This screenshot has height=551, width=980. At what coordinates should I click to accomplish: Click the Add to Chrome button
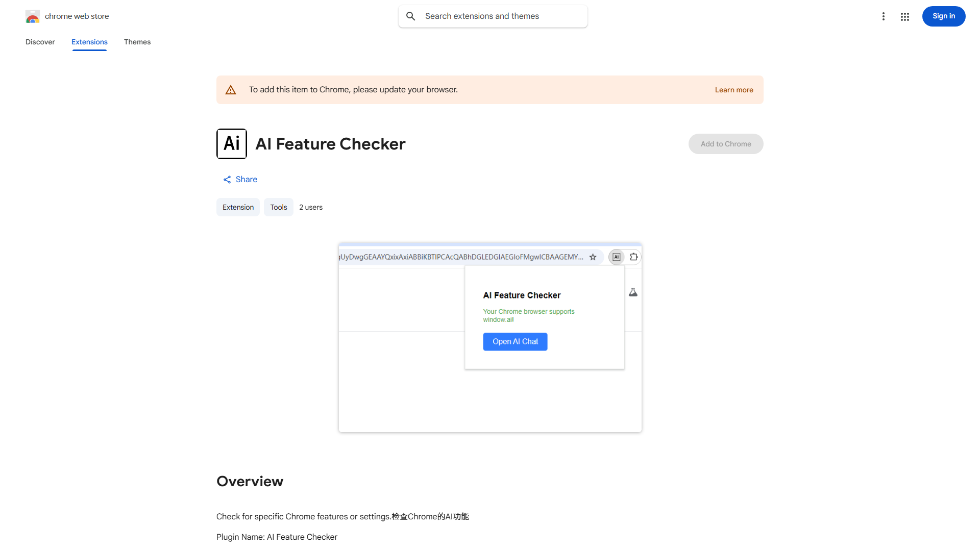[x=725, y=143]
